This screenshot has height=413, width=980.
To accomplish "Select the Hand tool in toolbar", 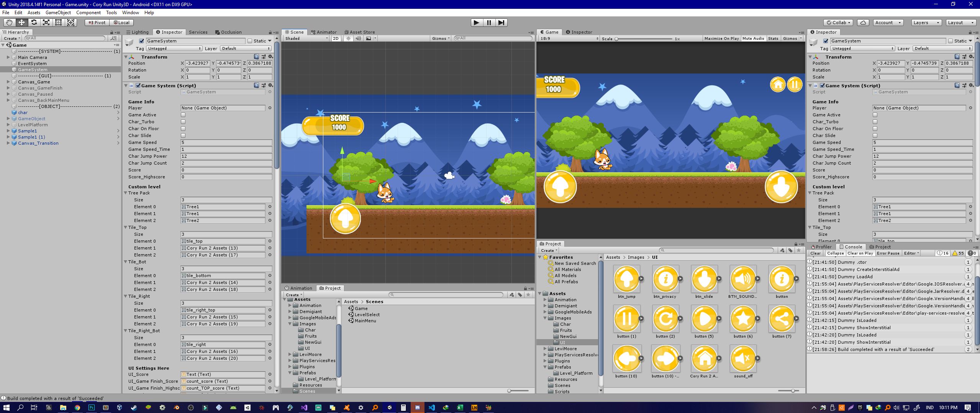I will tap(9, 23).
